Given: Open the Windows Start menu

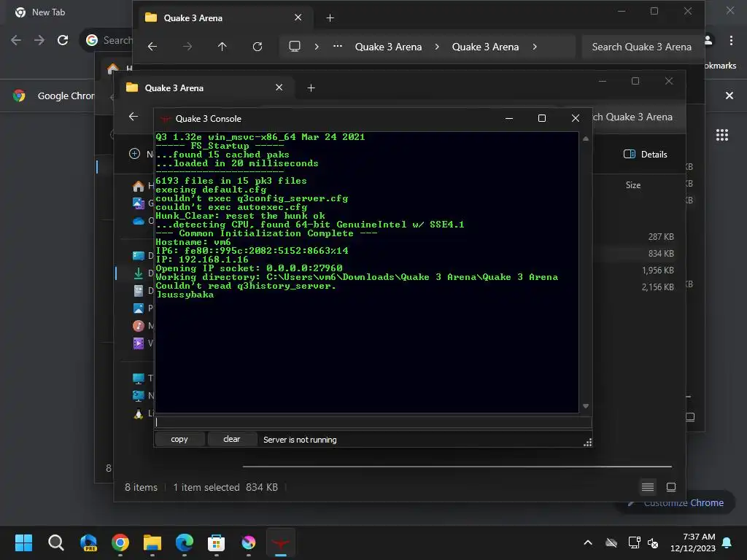Looking at the screenshot, I should tap(23, 542).
